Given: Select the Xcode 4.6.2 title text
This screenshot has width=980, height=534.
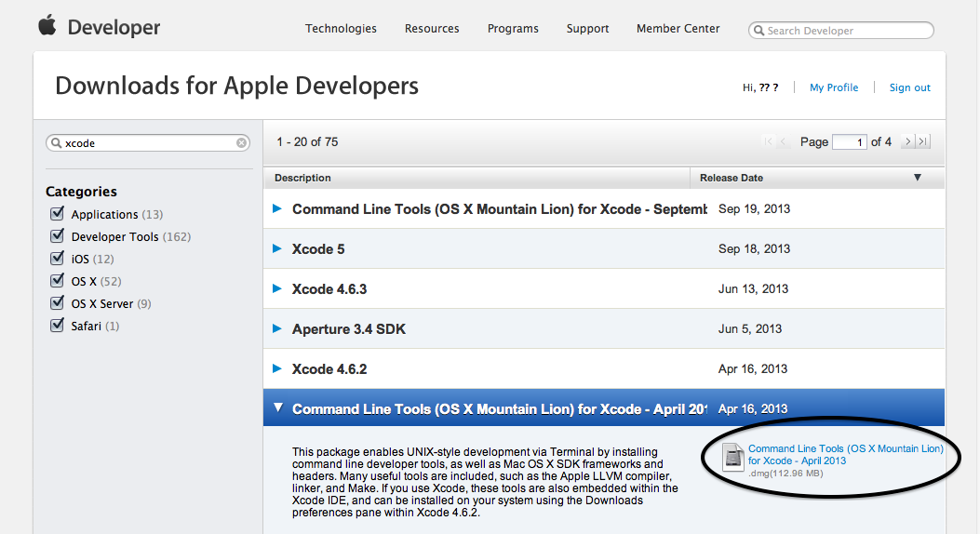Looking at the screenshot, I should click(x=329, y=369).
